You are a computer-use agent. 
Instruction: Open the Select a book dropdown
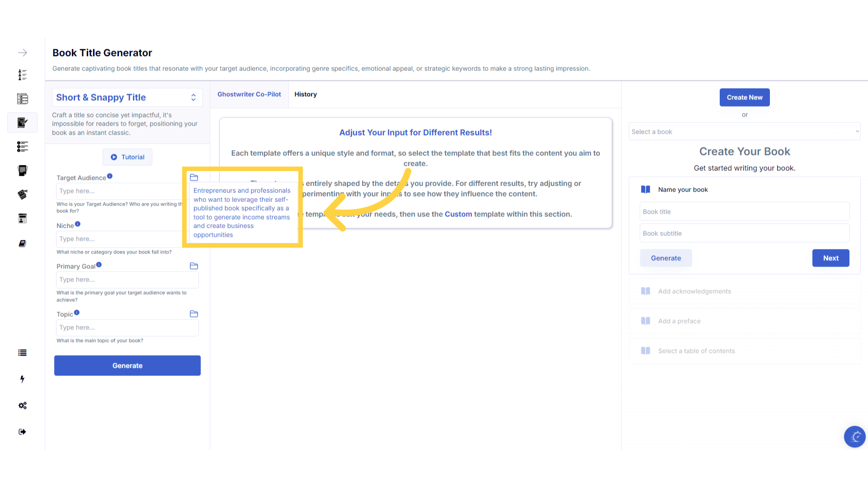tap(744, 131)
